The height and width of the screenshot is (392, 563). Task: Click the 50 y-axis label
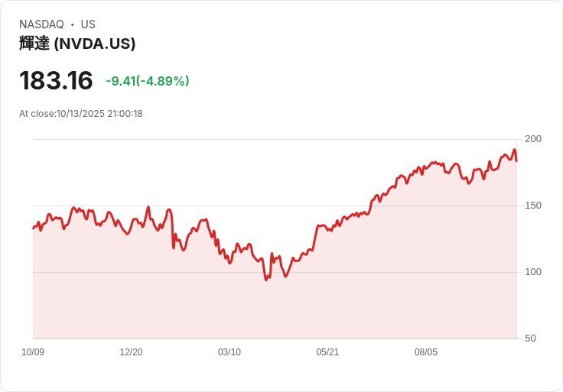[530, 339]
